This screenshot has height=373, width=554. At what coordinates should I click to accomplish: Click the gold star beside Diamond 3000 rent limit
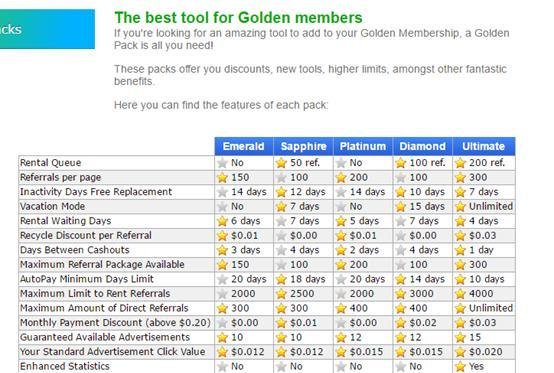point(401,294)
